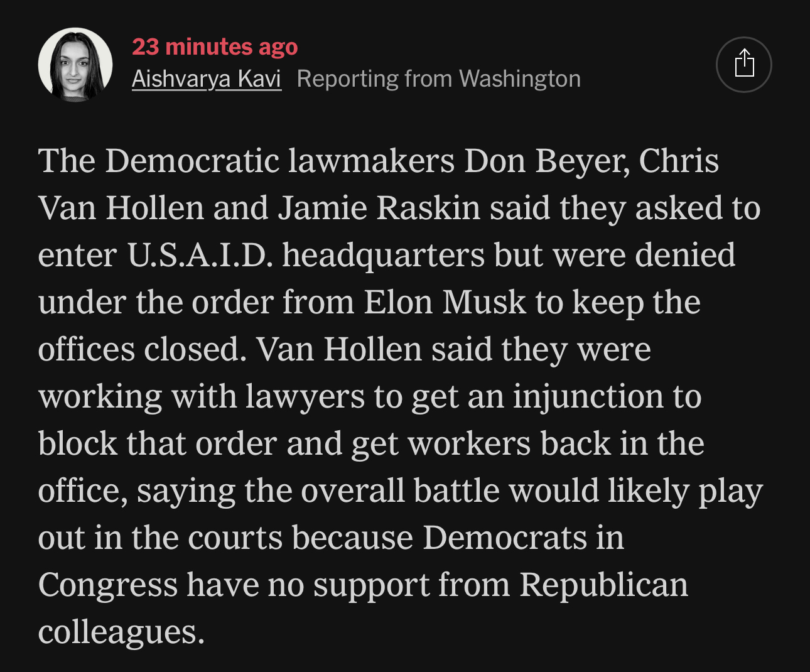Click the "23 minutes ago" timestamp
The width and height of the screenshot is (810, 672).
coord(215,46)
